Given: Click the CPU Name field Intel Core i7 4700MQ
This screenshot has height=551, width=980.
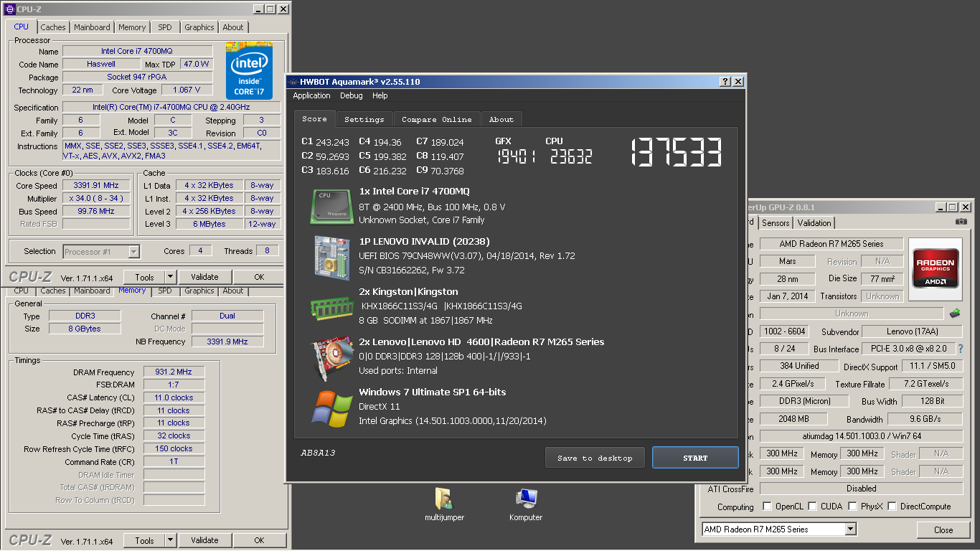Looking at the screenshot, I should pyautogui.click(x=138, y=52).
